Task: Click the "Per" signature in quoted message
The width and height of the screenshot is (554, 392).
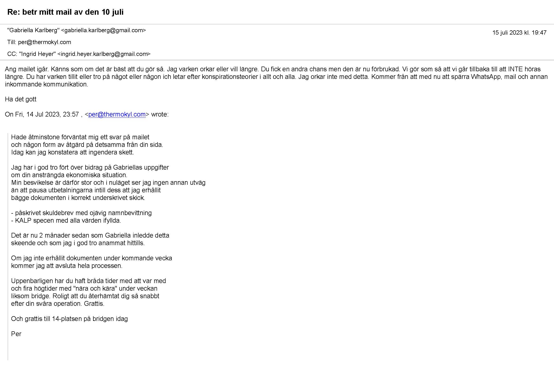Action: tap(16, 334)
